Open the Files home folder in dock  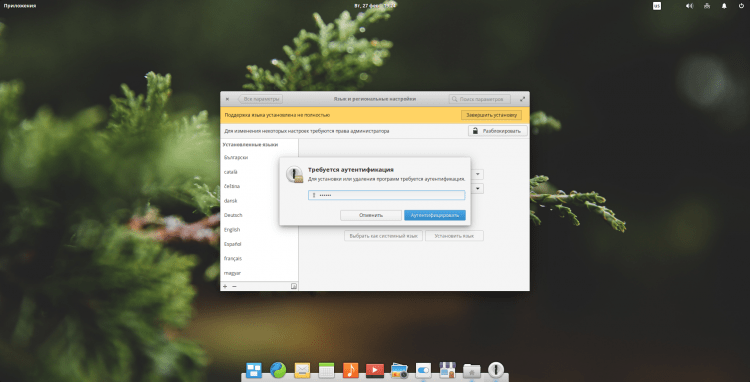coord(472,371)
